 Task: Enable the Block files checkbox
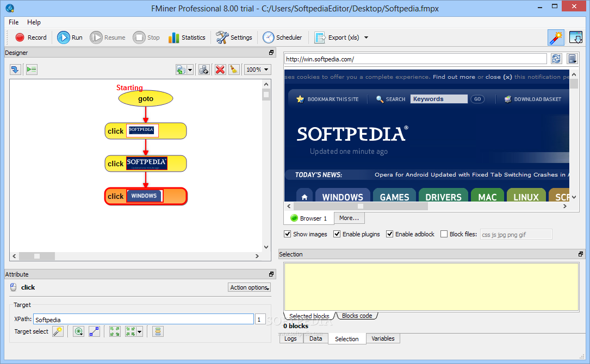click(444, 234)
